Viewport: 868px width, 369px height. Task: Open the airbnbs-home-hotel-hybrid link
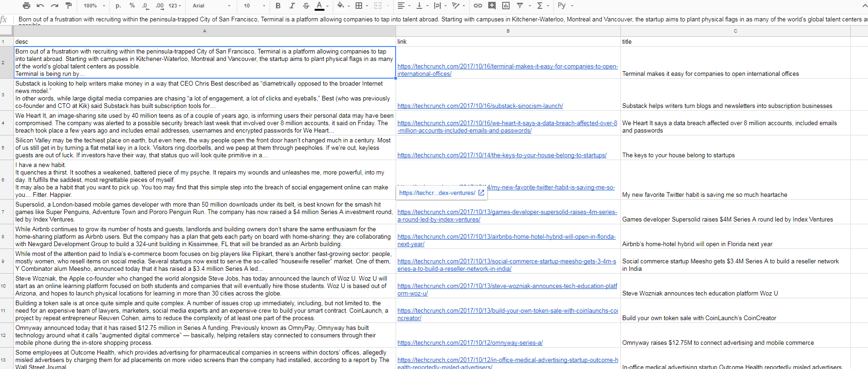506,240
